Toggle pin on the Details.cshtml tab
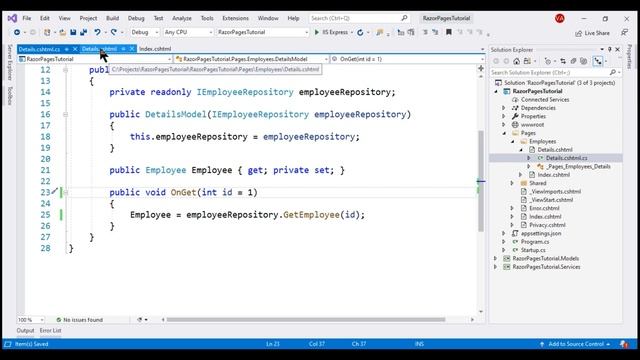 (123, 49)
